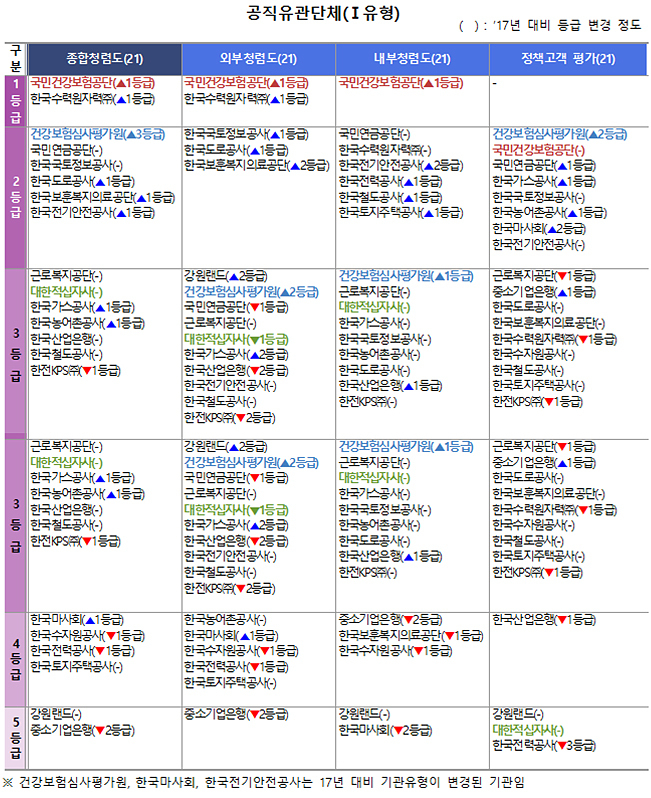Click 한국전기안전공사(▲2등급) entry
Image resolution: width=651 pixels, height=798 pixels.
point(401,165)
